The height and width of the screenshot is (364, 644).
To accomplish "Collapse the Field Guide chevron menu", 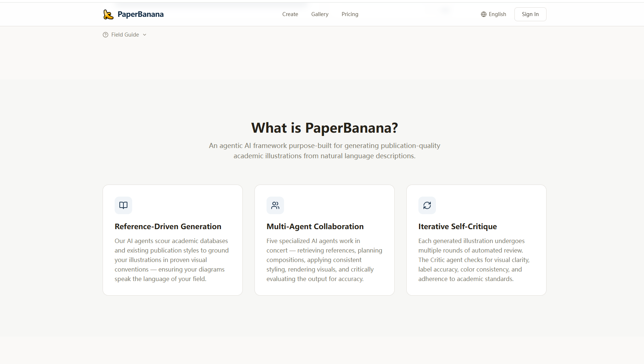I will (x=145, y=34).
